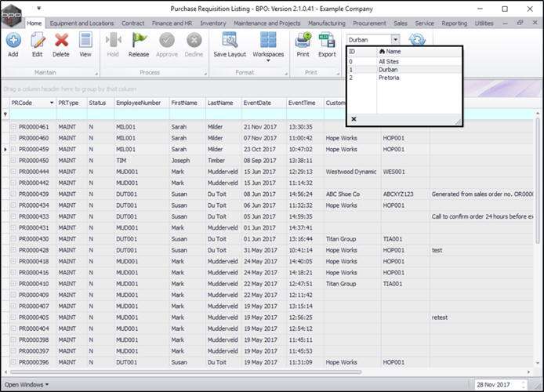The image size is (544, 392).
Task: Select Durban in the site list
Action: click(x=404, y=69)
